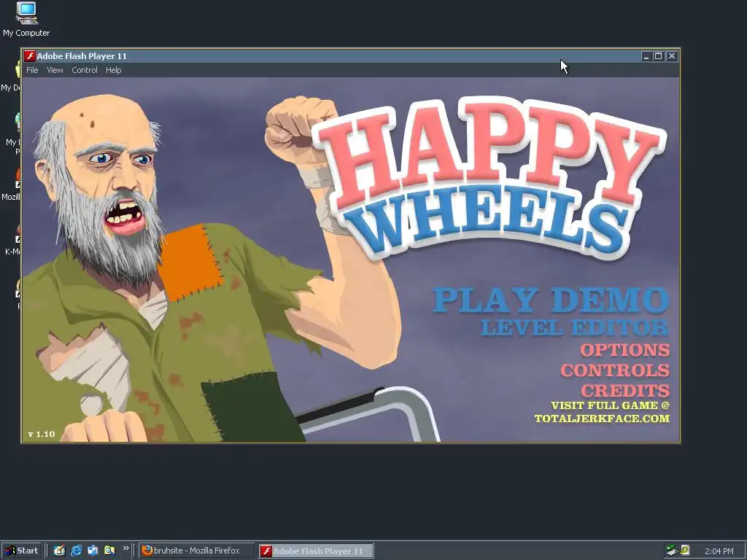Click the magnifier quick launch icon
The height and width of the screenshot is (560, 747).
[109, 551]
